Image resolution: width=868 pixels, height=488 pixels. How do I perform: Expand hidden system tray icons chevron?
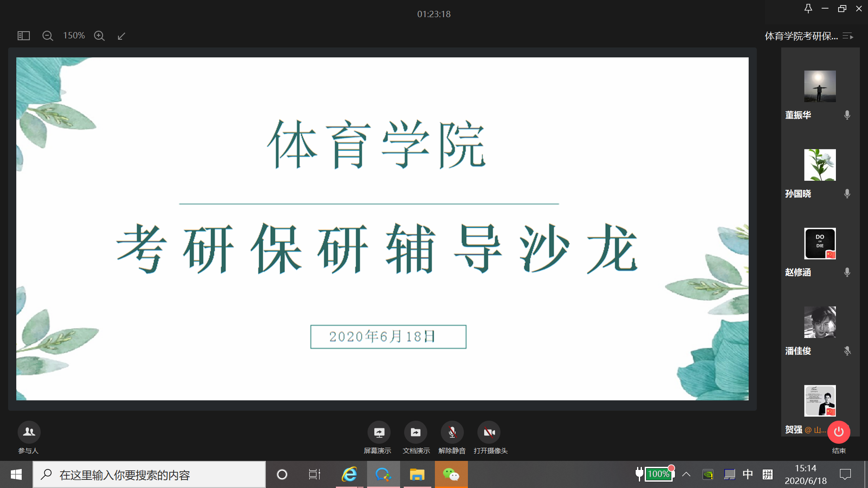[686, 474]
